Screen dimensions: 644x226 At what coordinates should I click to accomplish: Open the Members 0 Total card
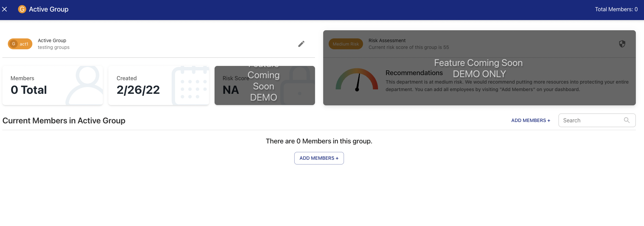(53, 85)
